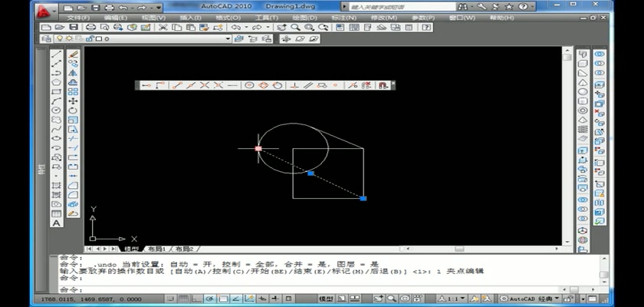The image size is (644, 307).
Task: Select the Fillet modify tool
Action: pos(73,195)
